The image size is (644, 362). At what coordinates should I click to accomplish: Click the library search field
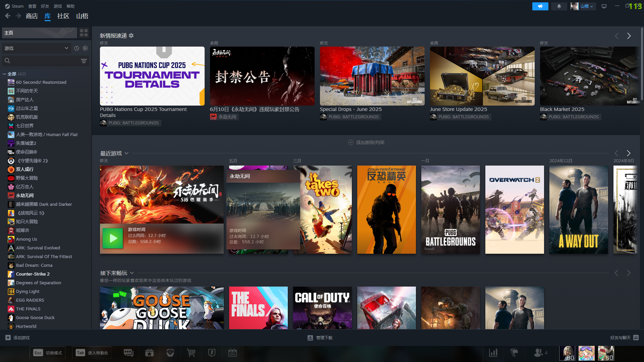click(40, 61)
